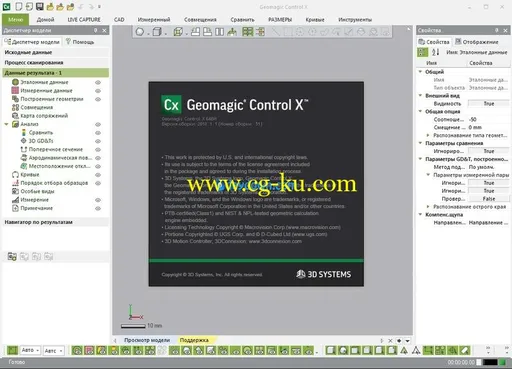Click the green icon left of Авто dropdown
The image size is (512, 369).
tap(12, 350)
